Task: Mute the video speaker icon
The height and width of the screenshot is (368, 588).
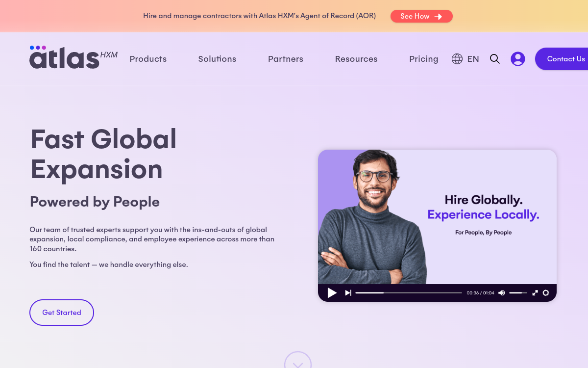Action: pos(502,293)
